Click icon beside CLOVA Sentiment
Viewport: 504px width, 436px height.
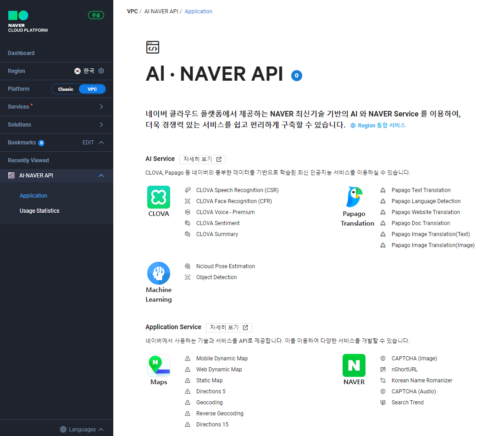pos(188,223)
